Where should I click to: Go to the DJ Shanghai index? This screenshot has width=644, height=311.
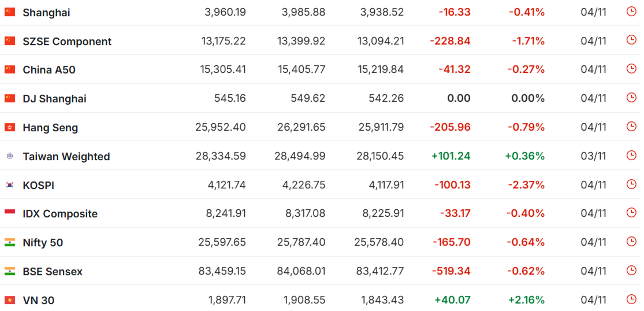54,99
